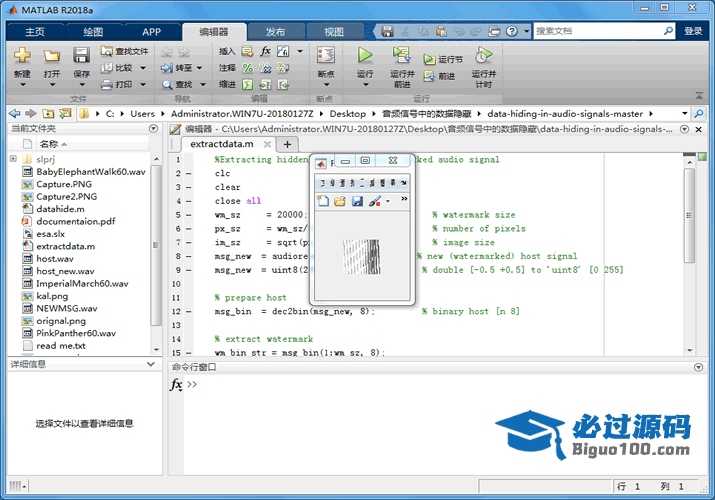
Task: Switch to the Home tab
Action: tap(35, 31)
